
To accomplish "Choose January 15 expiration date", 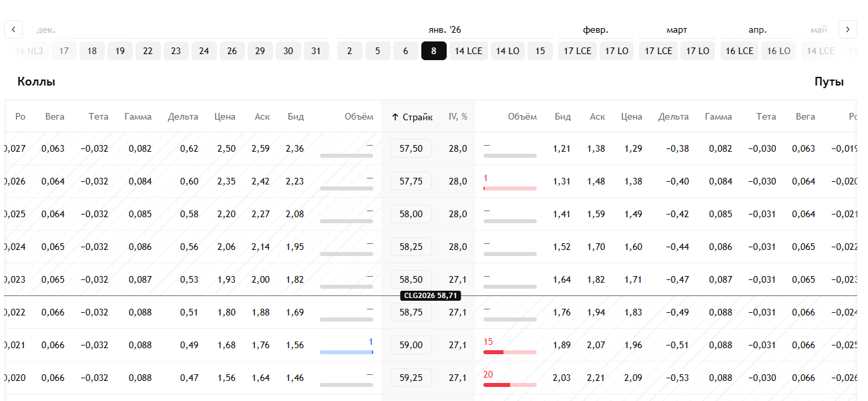I will pyautogui.click(x=540, y=51).
